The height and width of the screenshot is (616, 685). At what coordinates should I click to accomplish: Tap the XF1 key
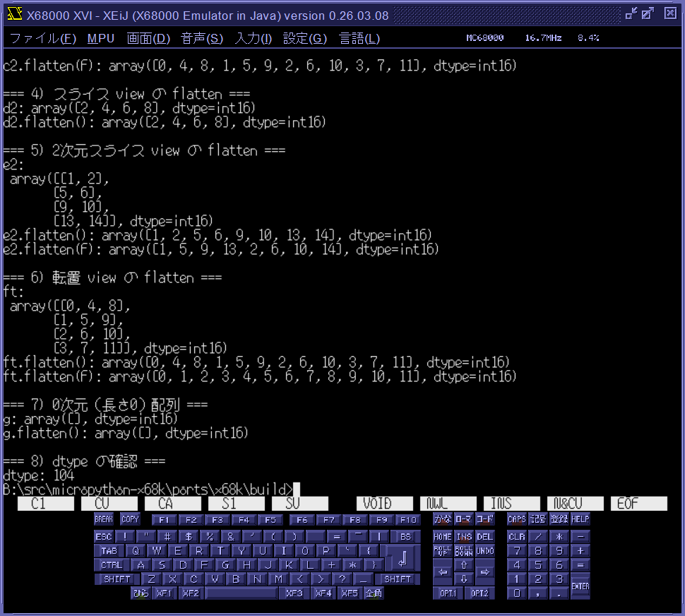[165, 593]
